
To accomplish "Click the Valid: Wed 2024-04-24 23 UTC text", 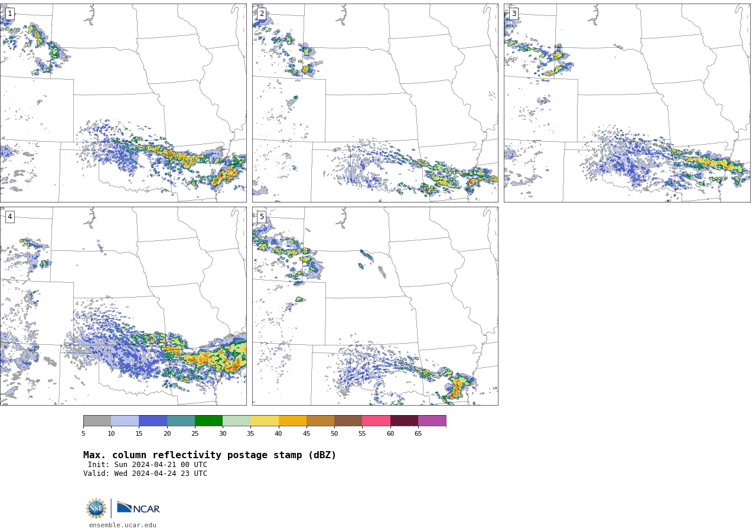I will [x=145, y=474].
